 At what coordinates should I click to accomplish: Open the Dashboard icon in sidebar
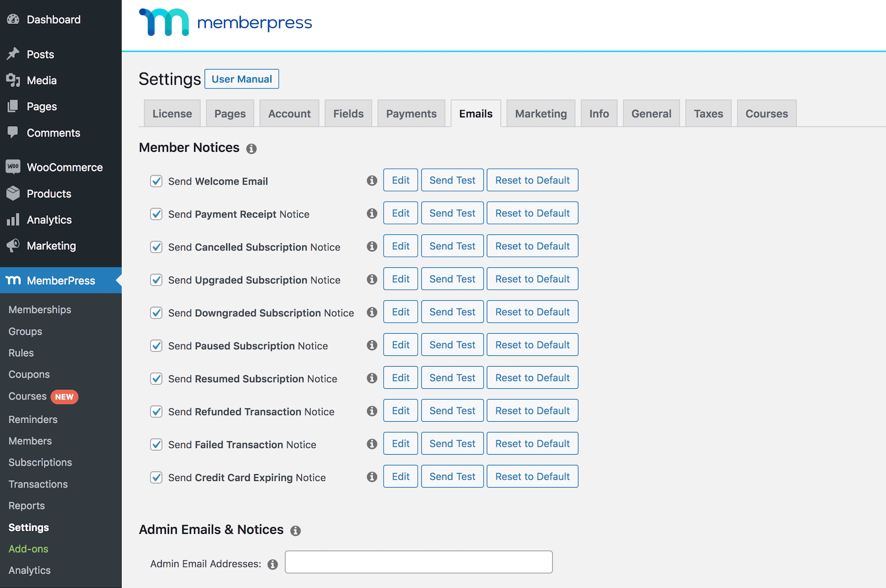(13, 20)
